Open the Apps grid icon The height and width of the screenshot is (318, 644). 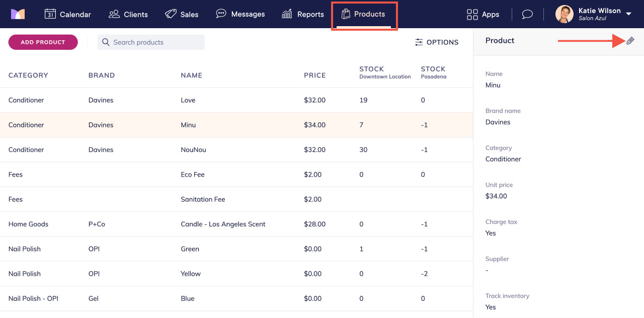(x=471, y=14)
